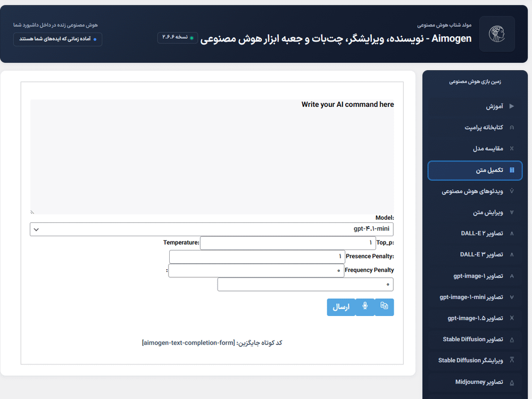This screenshot has width=532, height=399.
Task: Click inside the AI command text area
Action: coord(213,154)
